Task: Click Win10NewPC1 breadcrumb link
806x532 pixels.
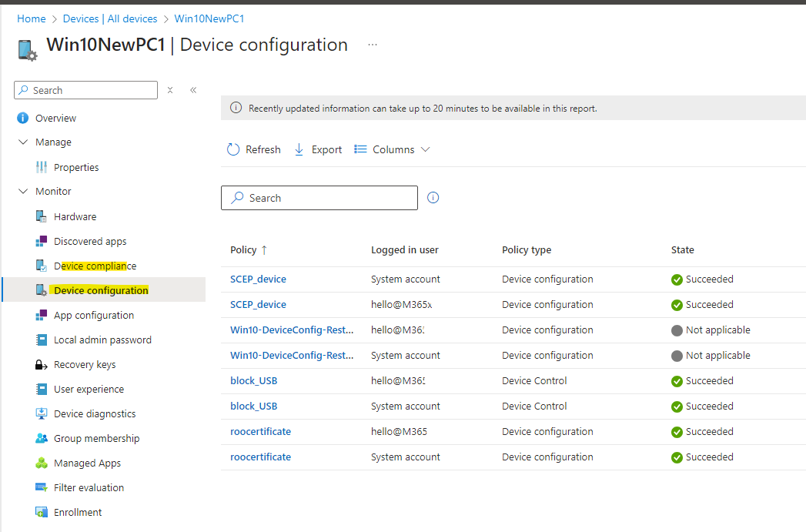Action: pyautogui.click(x=209, y=19)
